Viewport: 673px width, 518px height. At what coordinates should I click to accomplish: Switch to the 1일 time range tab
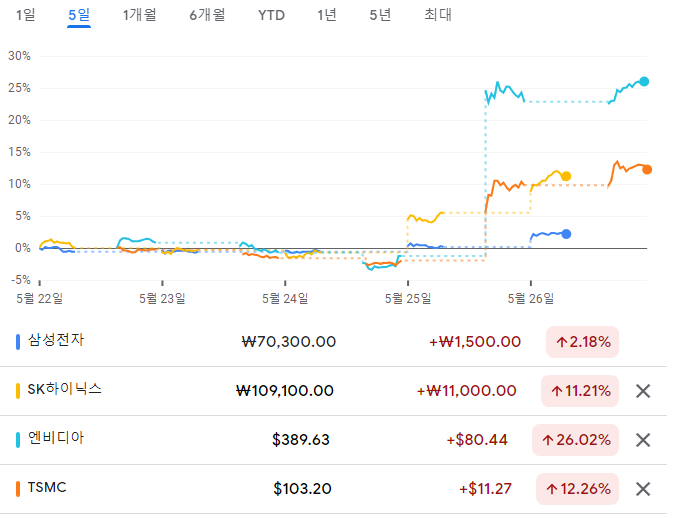point(26,15)
